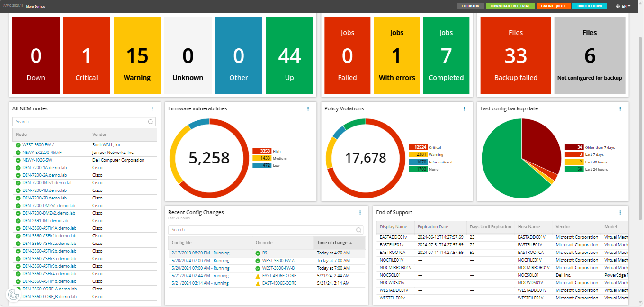
Task: Sort by Days Until Expiration column
Action: coord(490,227)
